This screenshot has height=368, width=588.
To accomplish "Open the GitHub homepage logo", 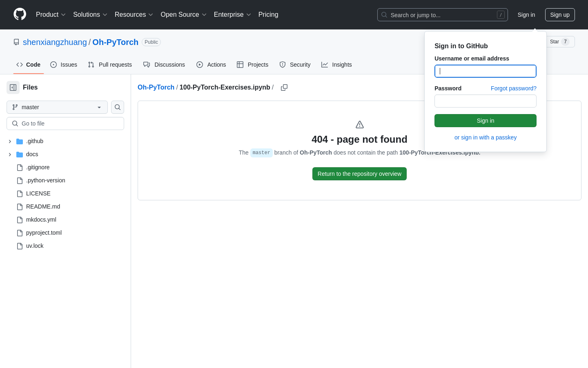I will point(20,14).
